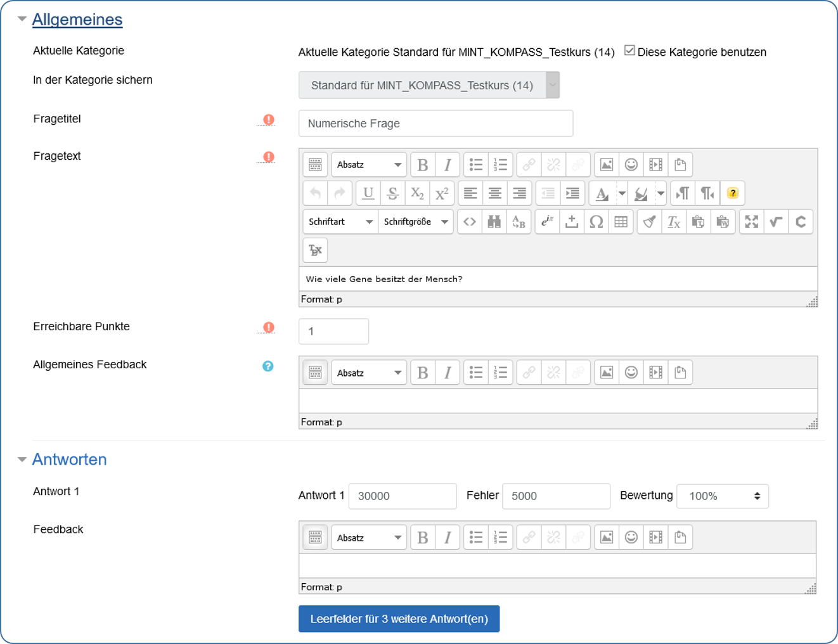Insert numbered list in Fragetext editor

pos(501,165)
